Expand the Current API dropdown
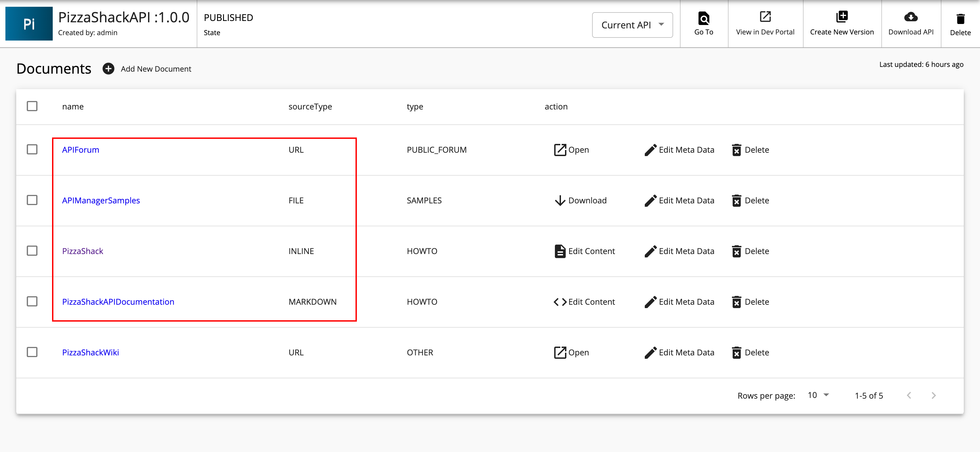The height and width of the screenshot is (452, 980). (x=632, y=25)
